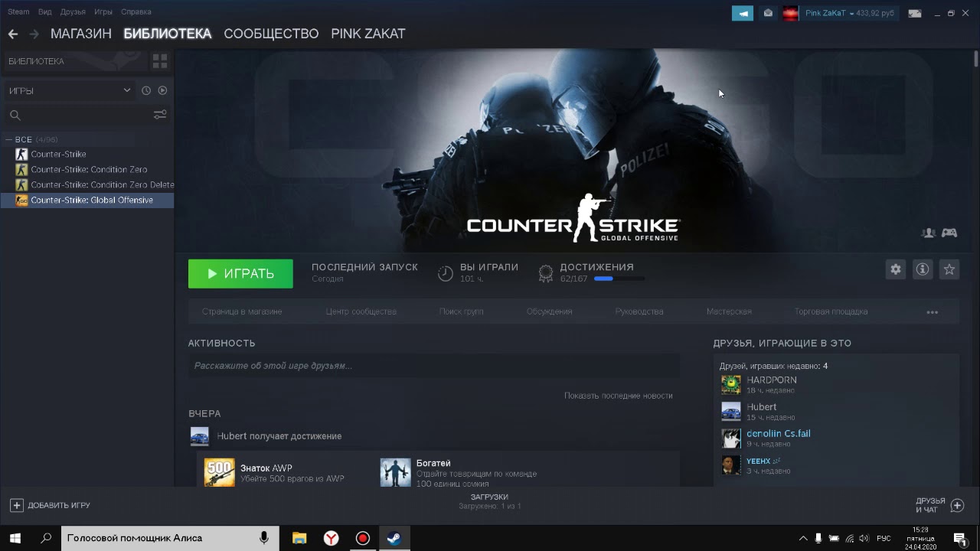Add game to favorites star
The image size is (980, 551).
pyautogui.click(x=949, y=269)
